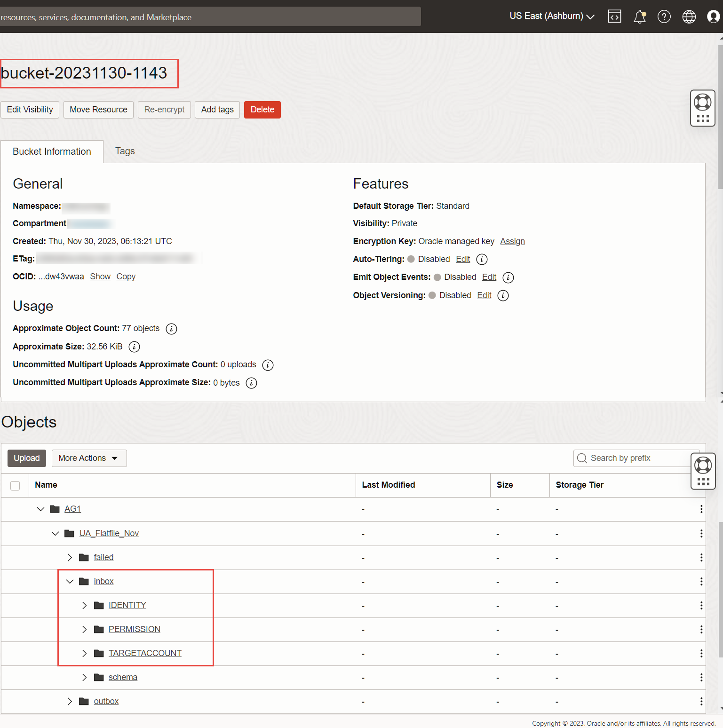Click the page vertical scrollbar
This screenshot has width=723, height=728.
[720, 118]
